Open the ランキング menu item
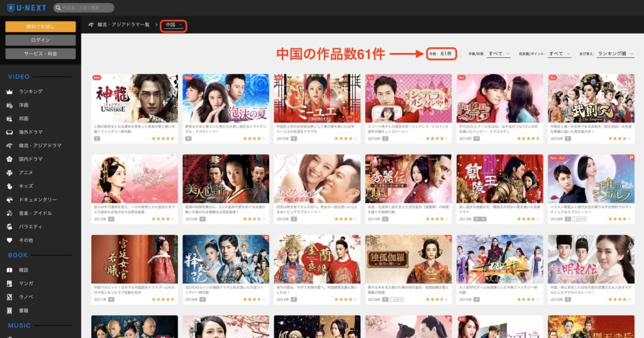This screenshot has height=338, width=644. click(x=31, y=92)
